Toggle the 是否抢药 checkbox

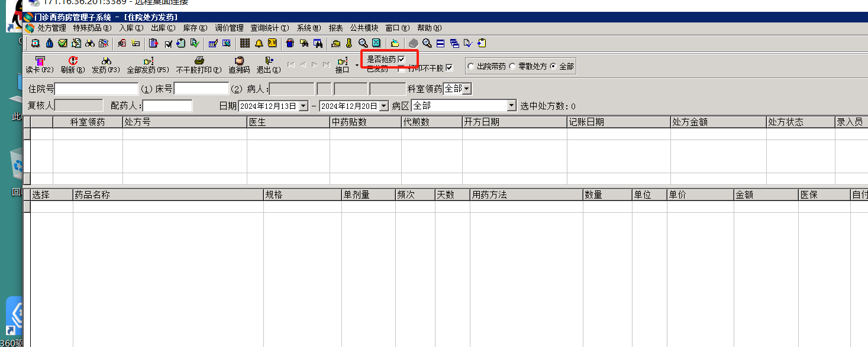401,59
